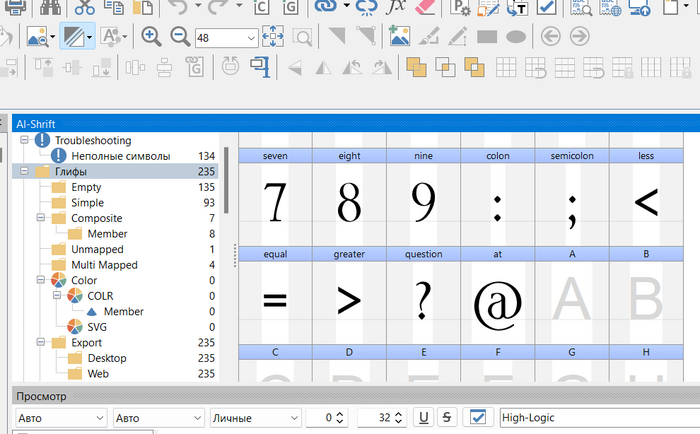Toggle the blue checkbox in preview toolbar

pos(478,417)
